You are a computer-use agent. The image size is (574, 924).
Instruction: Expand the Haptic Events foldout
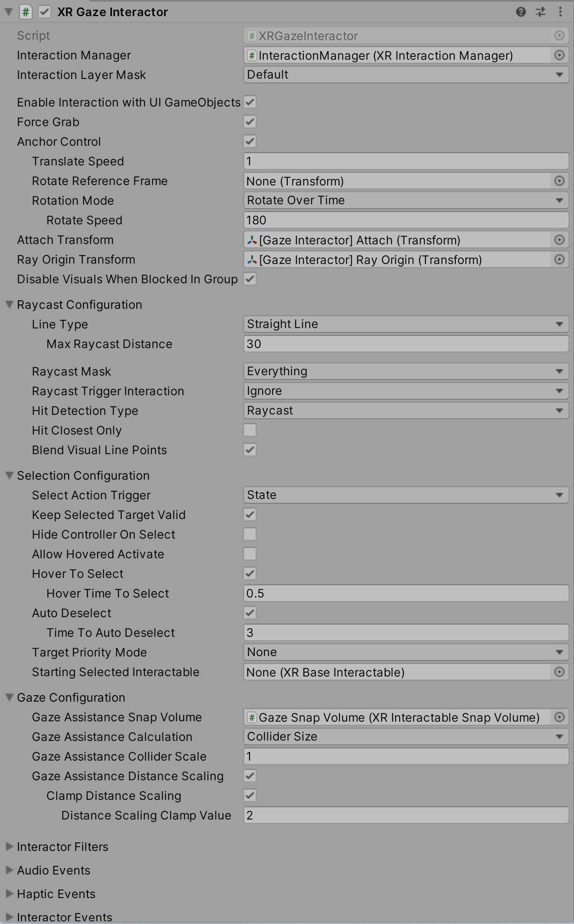9,894
